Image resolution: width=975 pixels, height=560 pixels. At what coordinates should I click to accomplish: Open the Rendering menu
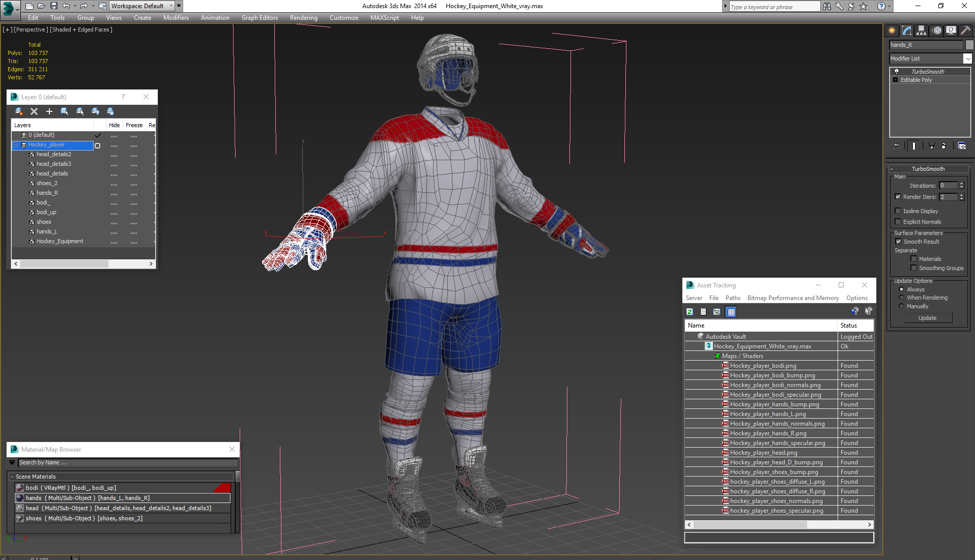[x=304, y=18]
